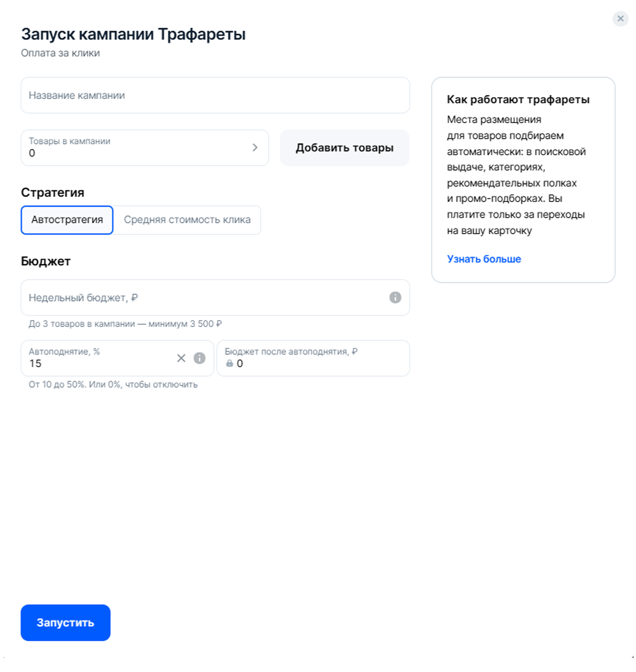Click the Недельный бюджет field
Viewport: 636px width, 672px height.
point(187,297)
